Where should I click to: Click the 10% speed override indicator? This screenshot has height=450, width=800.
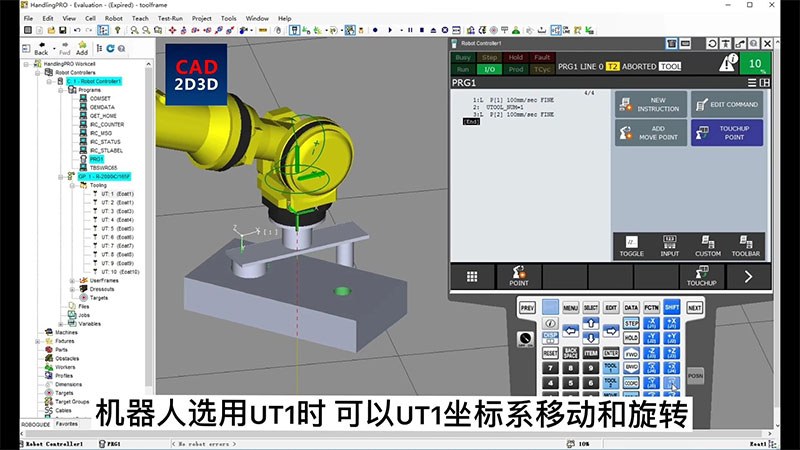[756, 64]
